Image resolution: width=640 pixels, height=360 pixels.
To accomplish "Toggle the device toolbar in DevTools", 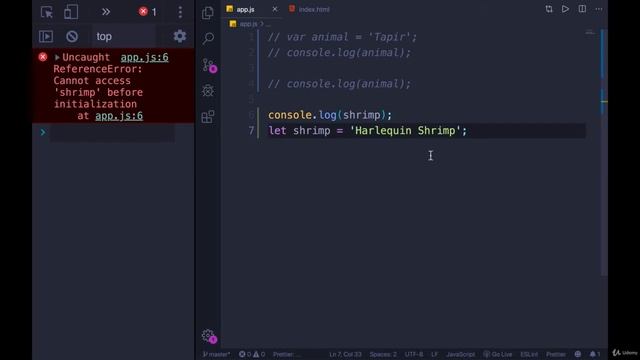I will point(71,12).
